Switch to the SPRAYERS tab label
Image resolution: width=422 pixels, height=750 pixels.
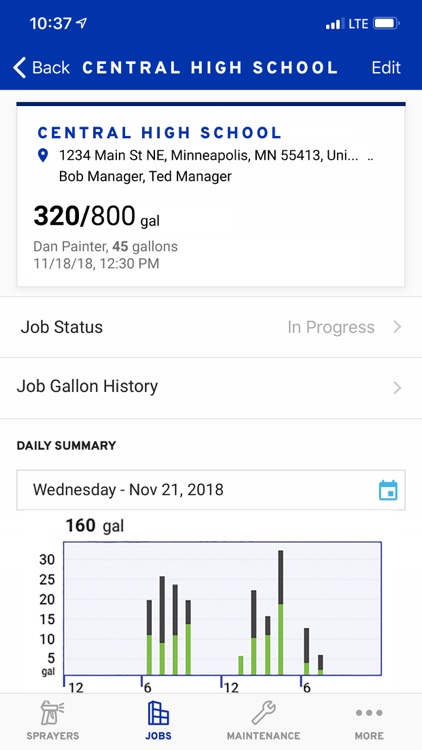point(53,736)
